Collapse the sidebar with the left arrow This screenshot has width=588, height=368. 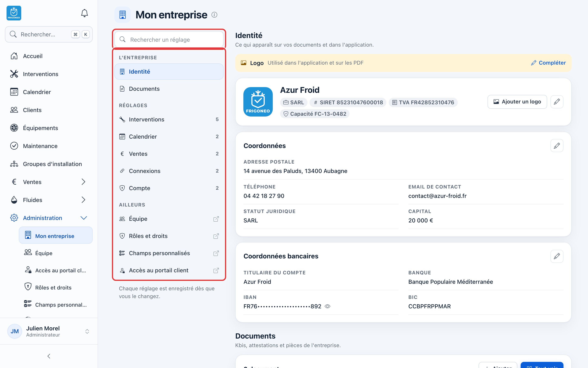pyautogui.click(x=49, y=356)
